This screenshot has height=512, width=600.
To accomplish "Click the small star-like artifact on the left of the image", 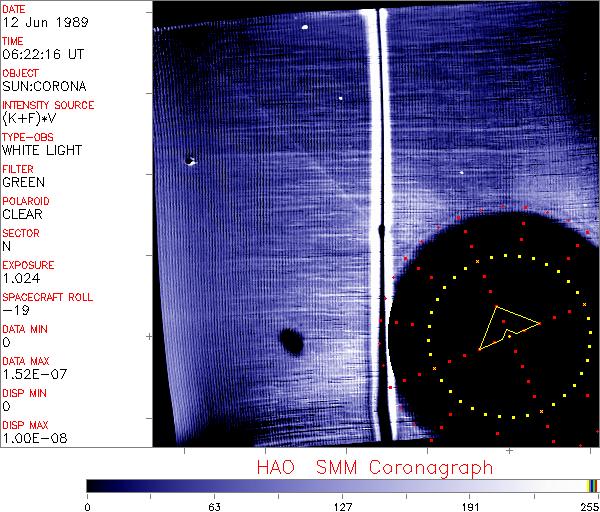I will click(x=192, y=160).
